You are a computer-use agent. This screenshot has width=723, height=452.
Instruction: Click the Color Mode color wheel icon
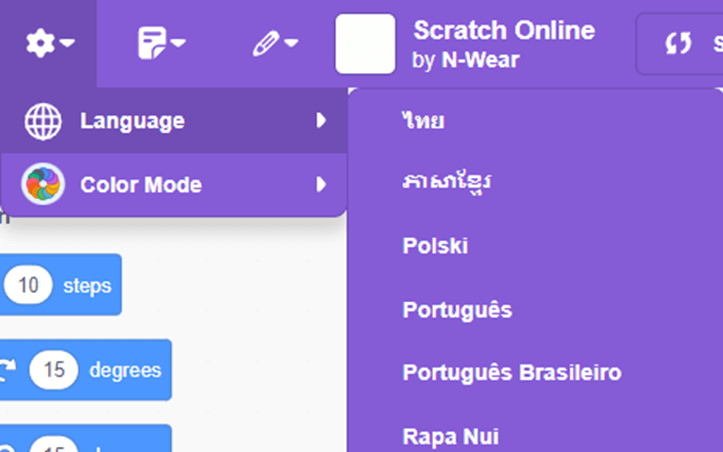pos(43,185)
